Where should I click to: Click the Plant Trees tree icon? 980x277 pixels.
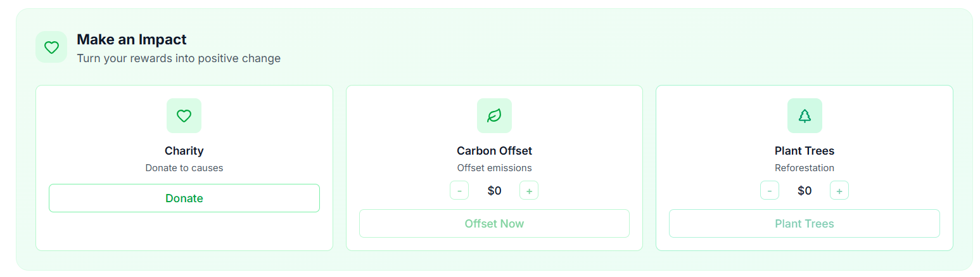[x=805, y=115]
